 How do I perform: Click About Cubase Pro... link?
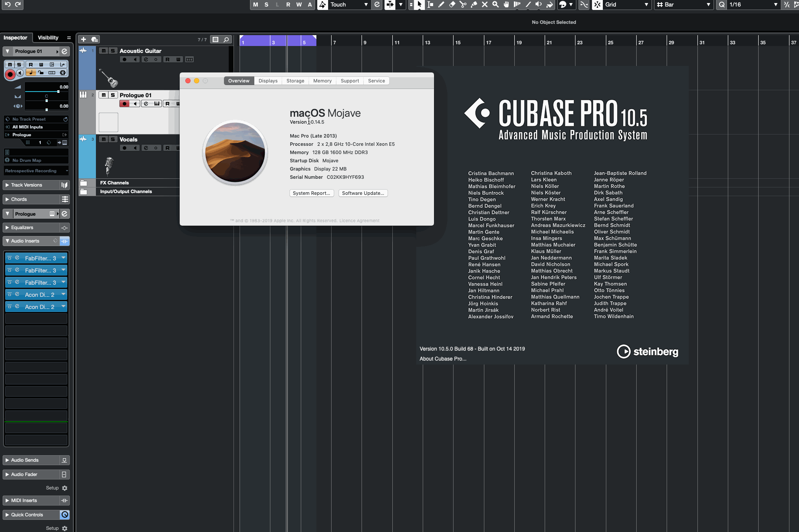coord(443,359)
